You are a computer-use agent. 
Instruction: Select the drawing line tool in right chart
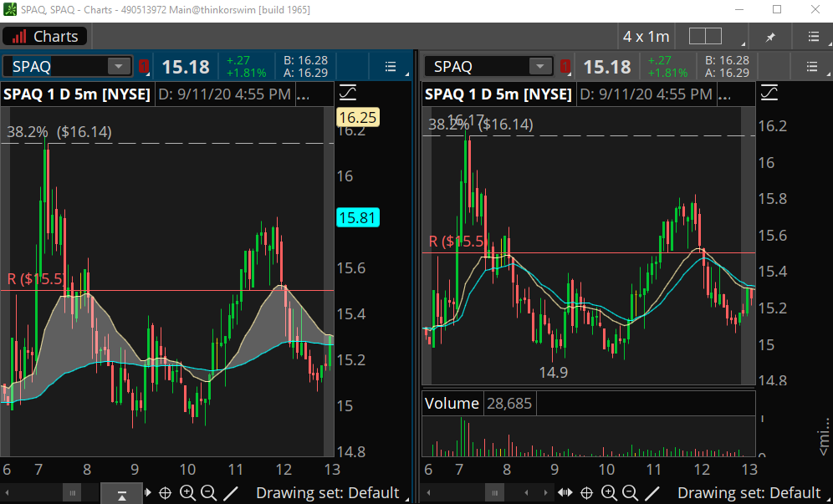(x=652, y=493)
